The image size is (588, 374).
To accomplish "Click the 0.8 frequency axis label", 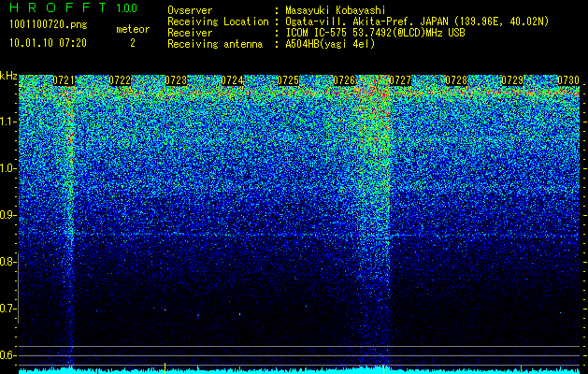I will pyautogui.click(x=7, y=262).
